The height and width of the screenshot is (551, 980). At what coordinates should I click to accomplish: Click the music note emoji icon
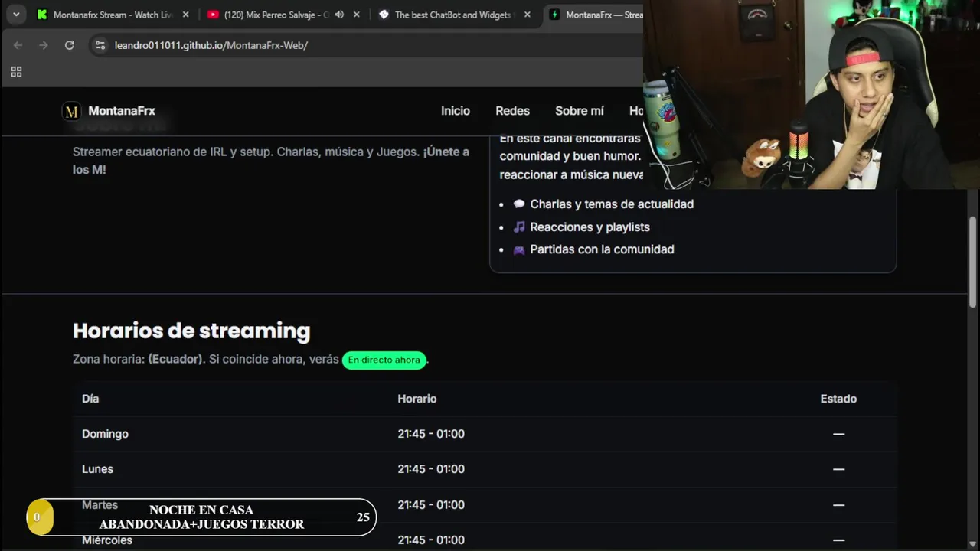click(519, 227)
